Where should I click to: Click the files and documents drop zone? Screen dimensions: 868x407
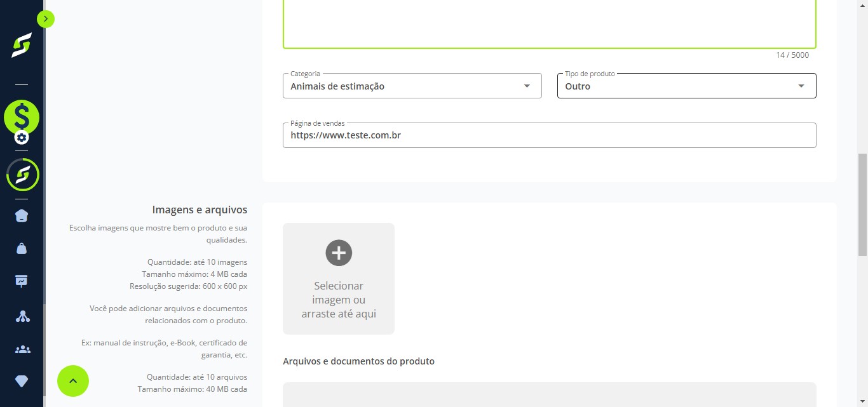[550, 394]
